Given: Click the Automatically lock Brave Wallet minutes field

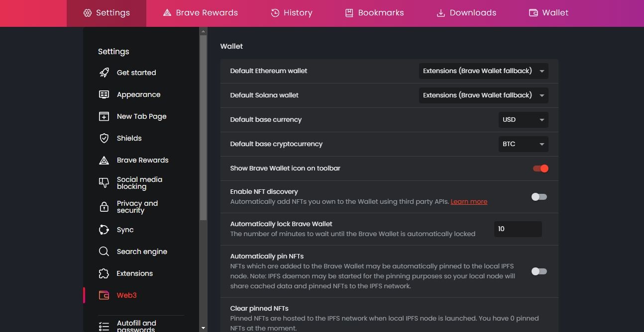Looking at the screenshot, I should click(517, 229).
